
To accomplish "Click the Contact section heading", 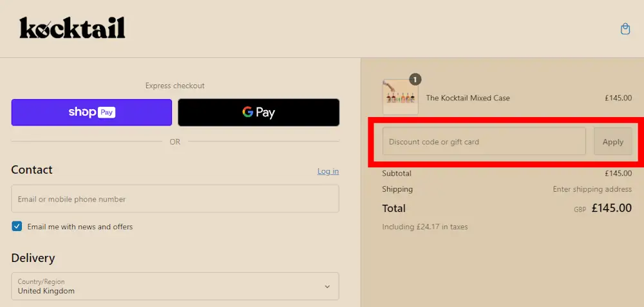I will tap(32, 170).
